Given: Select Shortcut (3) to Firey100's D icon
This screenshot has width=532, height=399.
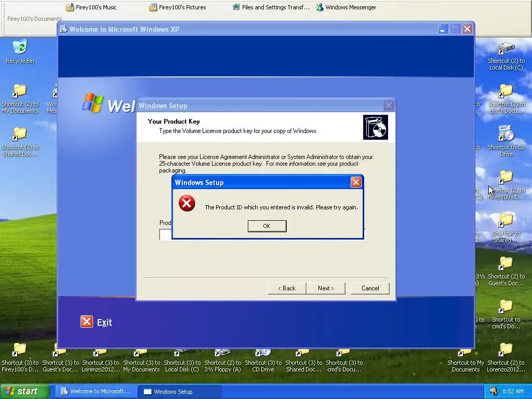Looking at the screenshot, I should [20, 357].
